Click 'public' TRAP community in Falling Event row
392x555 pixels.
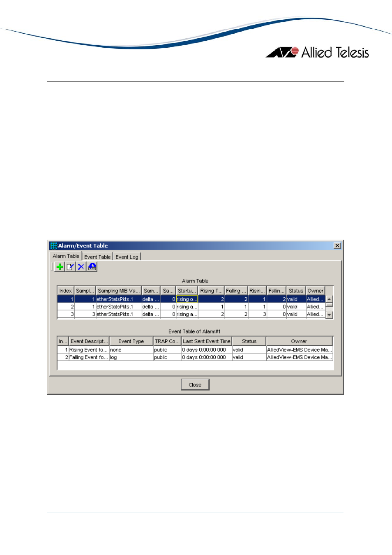tap(167, 357)
